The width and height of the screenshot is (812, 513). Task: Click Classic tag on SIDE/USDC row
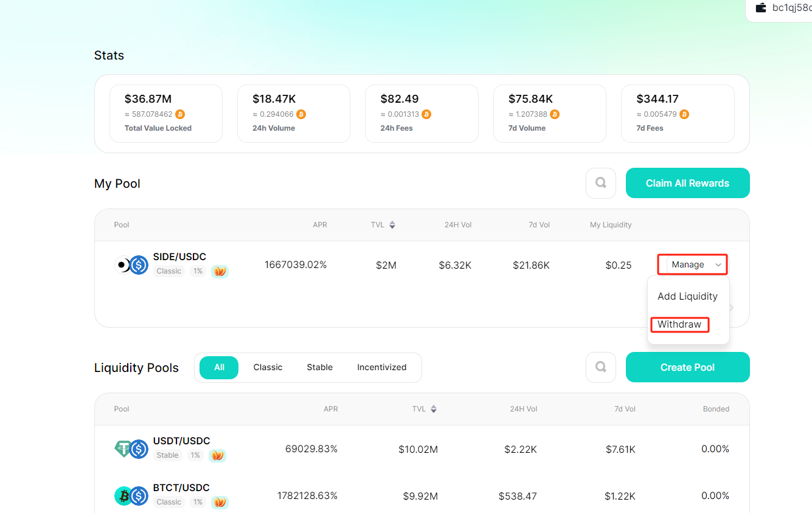pos(169,271)
